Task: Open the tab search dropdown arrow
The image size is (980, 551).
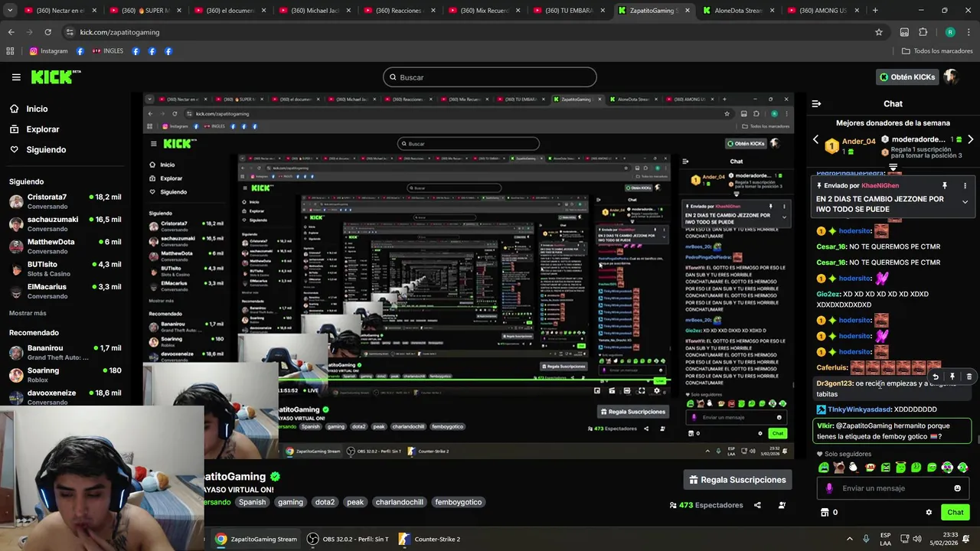Action: (11, 11)
